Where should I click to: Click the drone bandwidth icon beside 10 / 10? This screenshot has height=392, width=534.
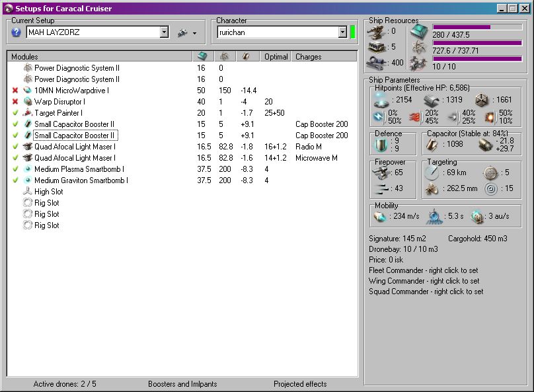[x=418, y=63]
